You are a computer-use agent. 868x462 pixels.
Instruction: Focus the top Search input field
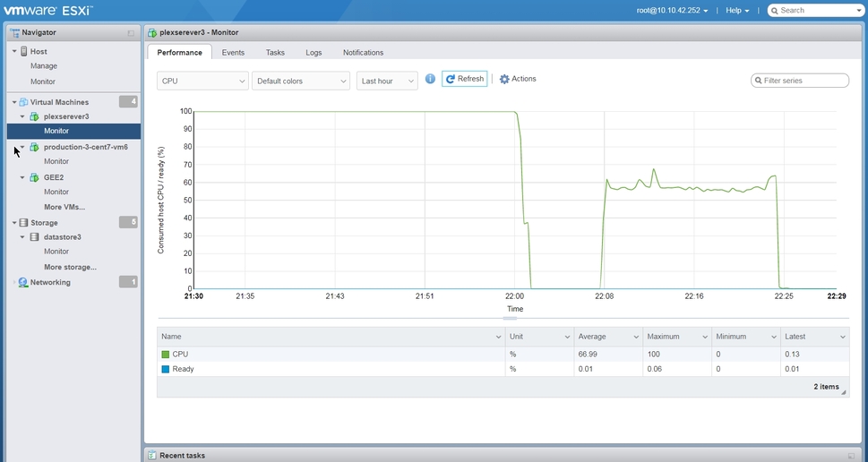[x=815, y=11]
